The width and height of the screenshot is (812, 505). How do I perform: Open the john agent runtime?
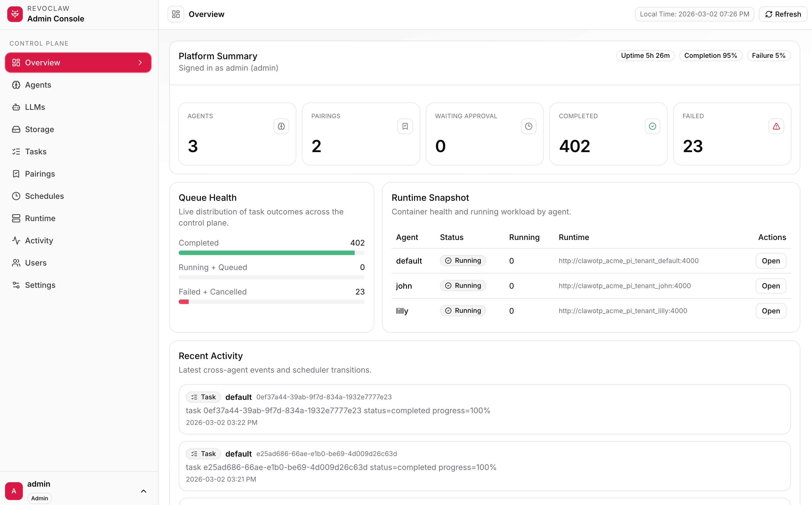point(770,286)
